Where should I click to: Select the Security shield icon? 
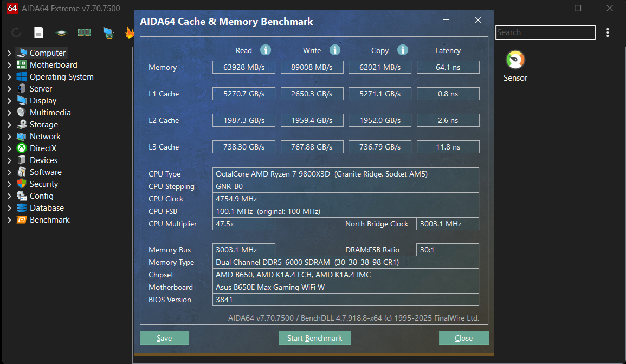point(22,184)
